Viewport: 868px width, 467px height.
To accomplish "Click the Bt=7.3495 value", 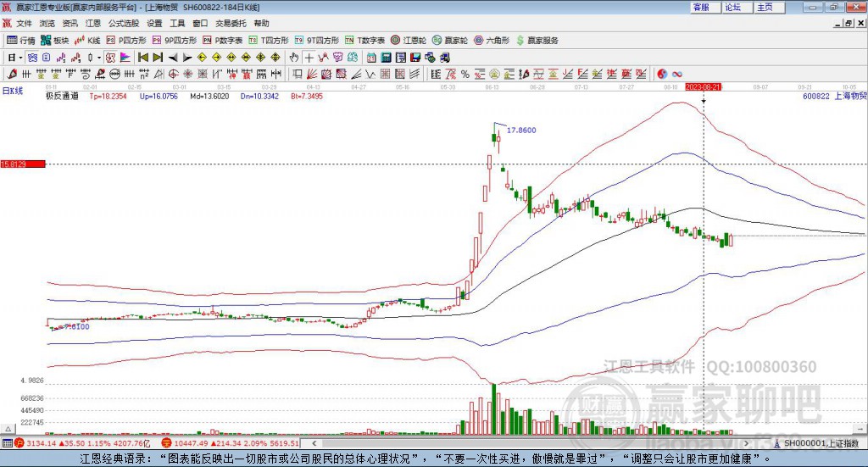I will click(307, 97).
